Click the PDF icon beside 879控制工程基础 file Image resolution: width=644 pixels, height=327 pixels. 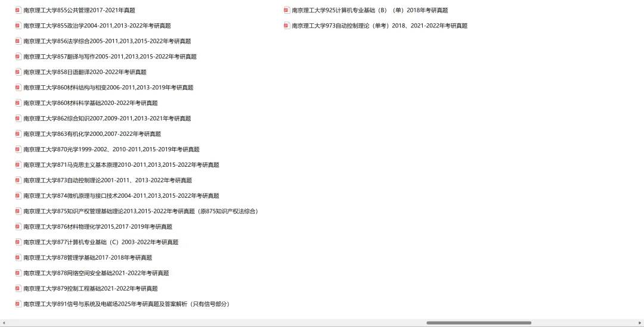coord(18,288)
